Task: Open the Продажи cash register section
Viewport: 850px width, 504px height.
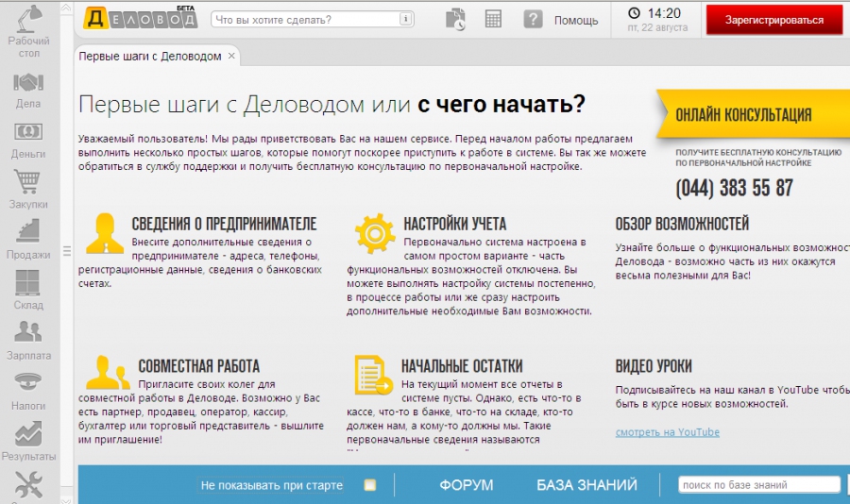Action: (x=28, y=231)
